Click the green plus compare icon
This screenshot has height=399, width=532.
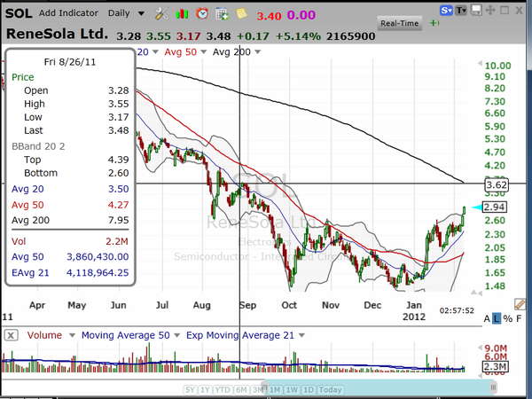434,23
